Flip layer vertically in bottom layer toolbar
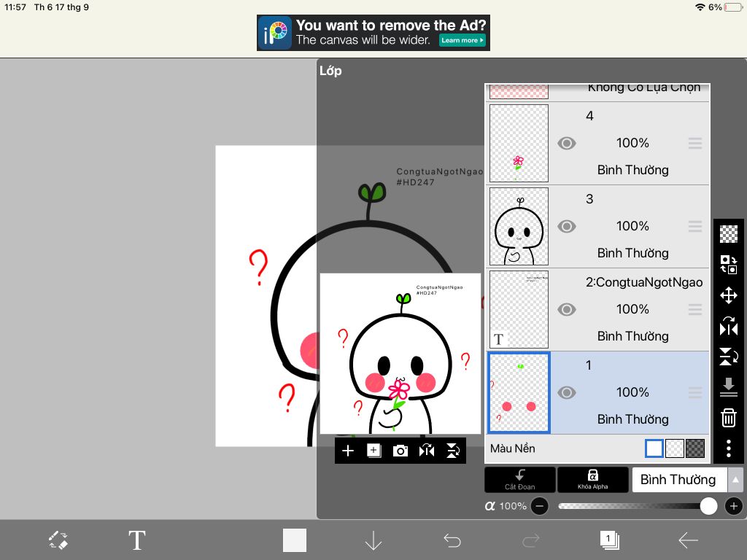 [452, 451]
